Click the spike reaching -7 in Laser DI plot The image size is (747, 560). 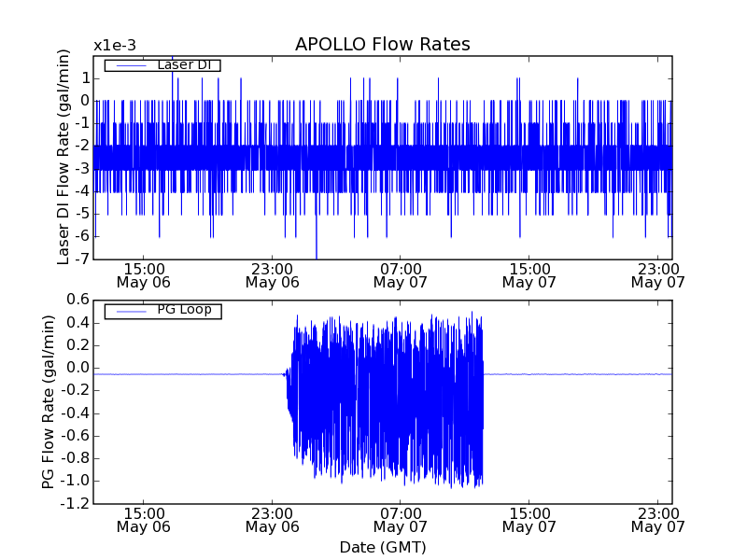point(317,252)
